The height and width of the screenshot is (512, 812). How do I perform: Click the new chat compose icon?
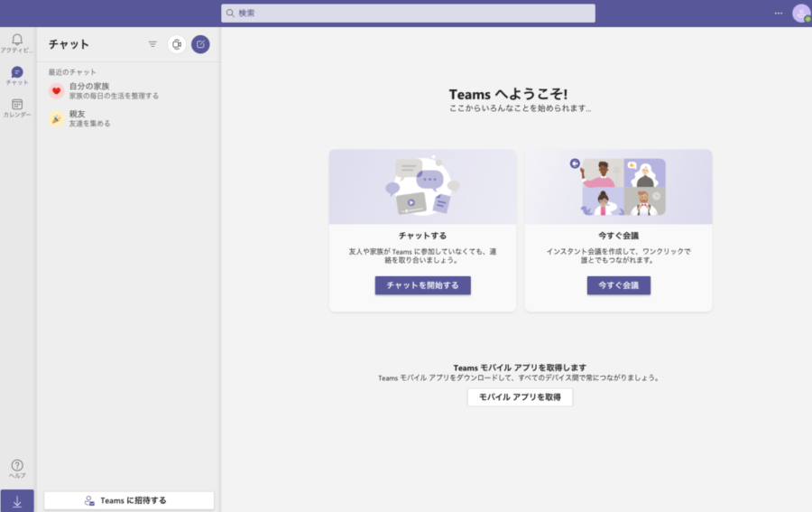(200, 44)
